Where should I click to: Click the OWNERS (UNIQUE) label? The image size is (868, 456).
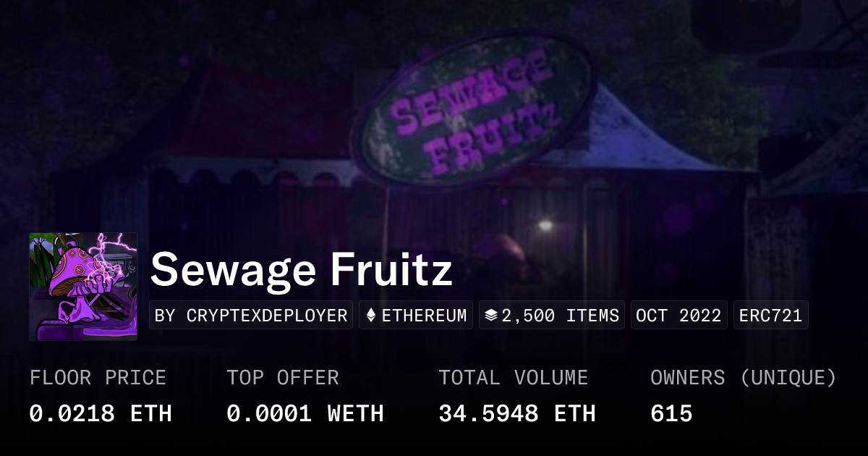(743, 378)
